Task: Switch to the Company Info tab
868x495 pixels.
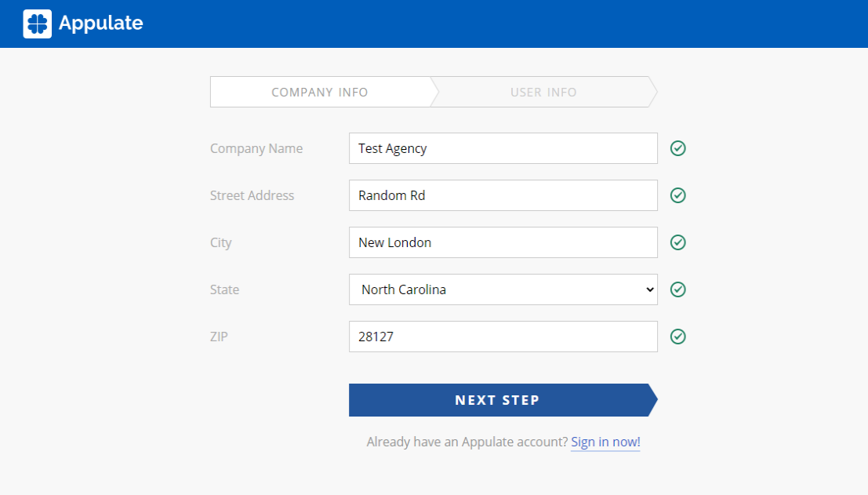Action: point(320,92)
